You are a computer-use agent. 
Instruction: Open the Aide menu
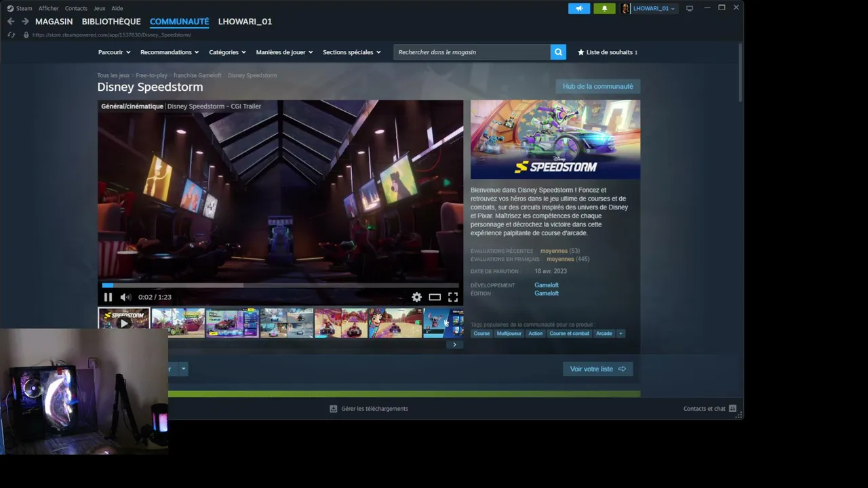click(117, 8)
